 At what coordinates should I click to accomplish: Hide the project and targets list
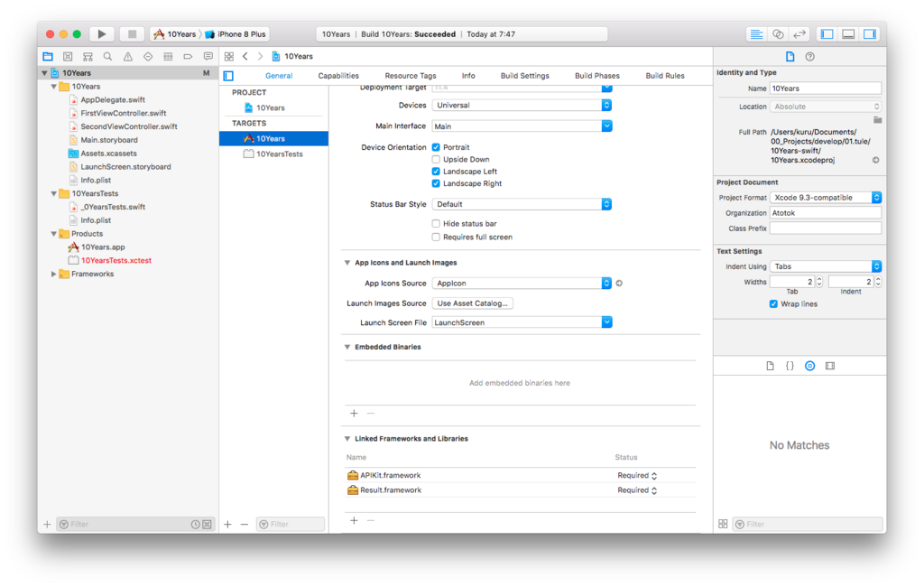[228, 76]
